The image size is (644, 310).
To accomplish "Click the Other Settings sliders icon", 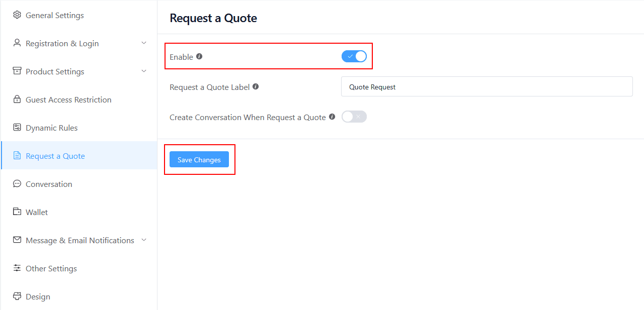I will (17, 268).
